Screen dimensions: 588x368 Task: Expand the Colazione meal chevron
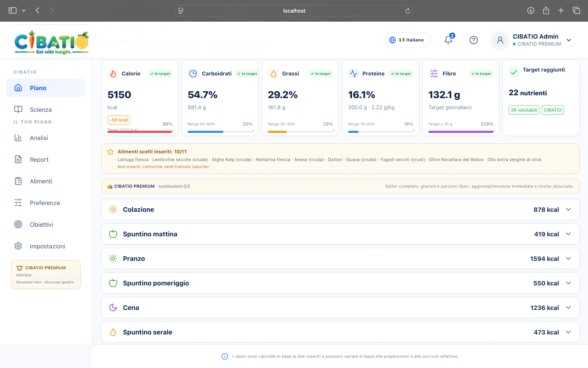(x=568, y=209)
